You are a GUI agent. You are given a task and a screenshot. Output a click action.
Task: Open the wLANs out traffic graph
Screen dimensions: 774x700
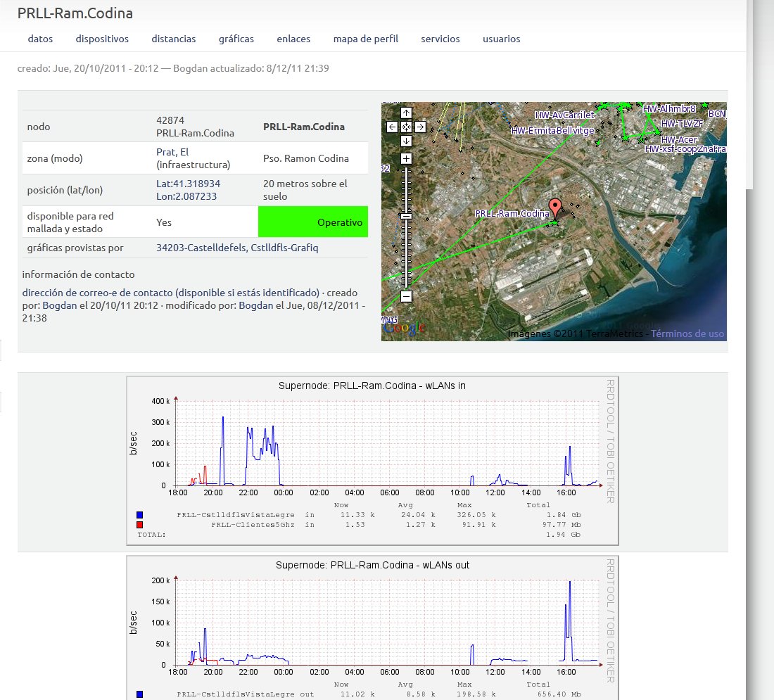(373, 628)
